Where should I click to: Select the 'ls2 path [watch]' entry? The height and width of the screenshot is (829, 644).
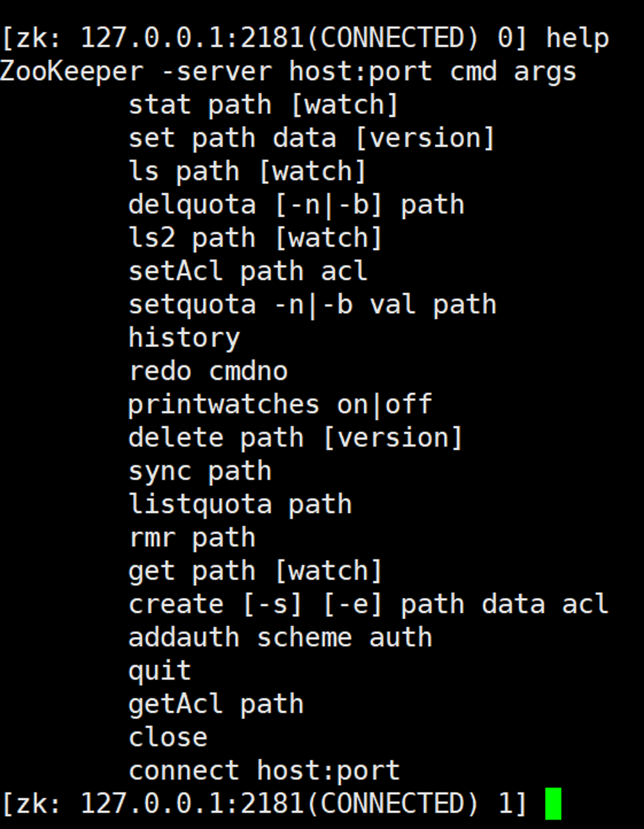(255, 238)
